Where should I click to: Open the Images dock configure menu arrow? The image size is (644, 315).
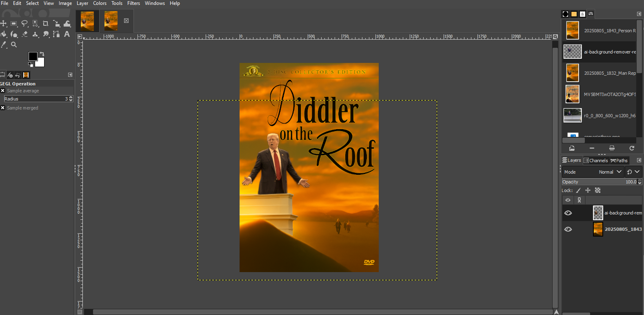(x=639, y=14)
